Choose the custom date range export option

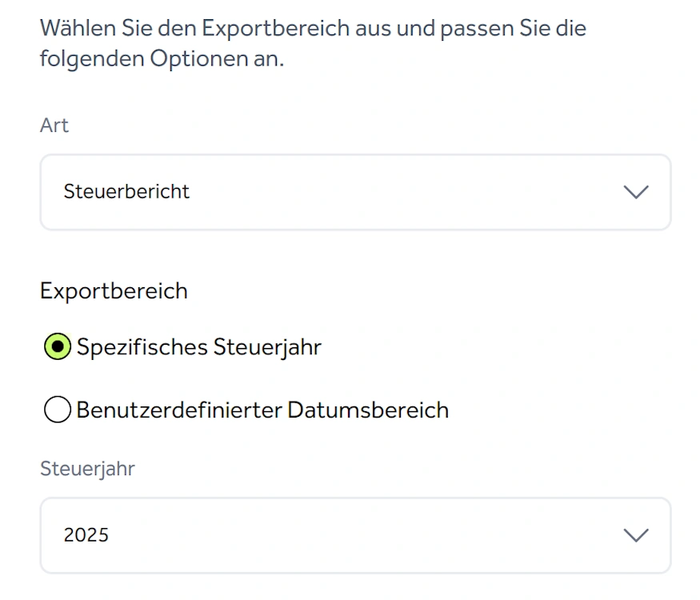(x=58, y=409)
